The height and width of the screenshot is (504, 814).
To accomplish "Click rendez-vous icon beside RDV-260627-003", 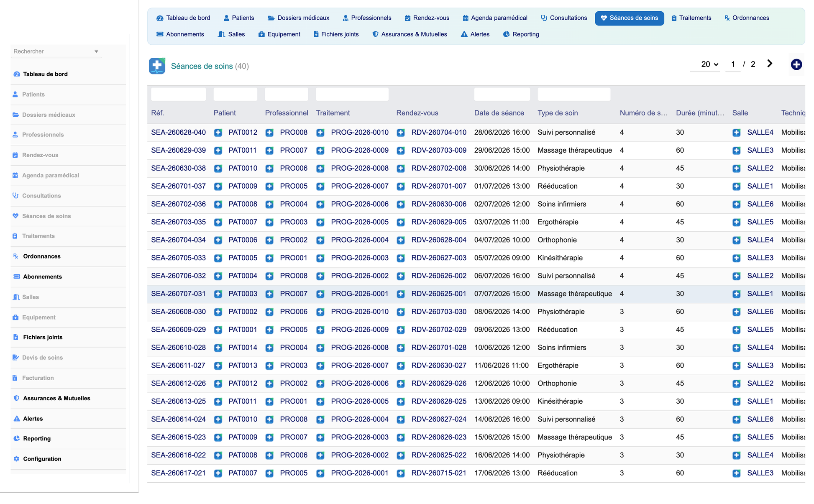I will click(401, 258).
